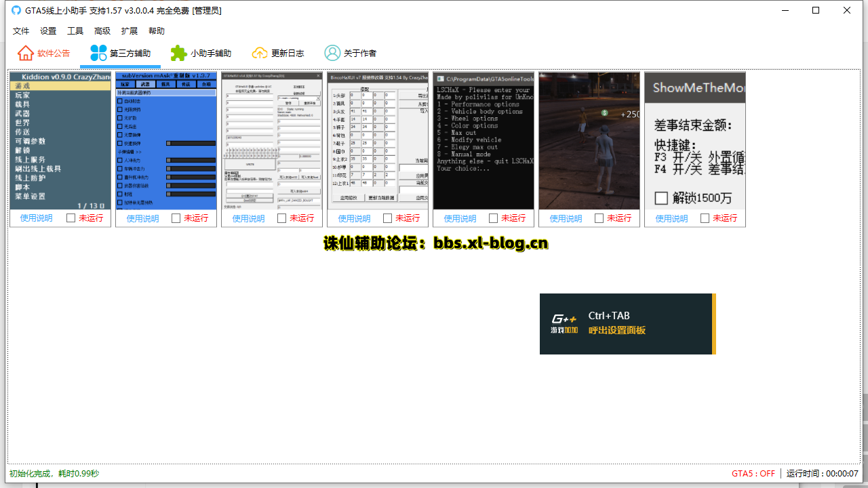Open the 文件 menu
Screen dimensions: 868x488
[x=21, y=31]
